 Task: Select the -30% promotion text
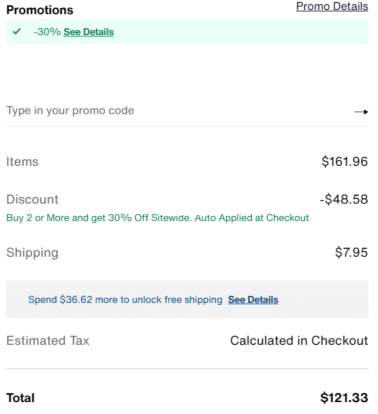pyautogui.click(x=47, y=32)
